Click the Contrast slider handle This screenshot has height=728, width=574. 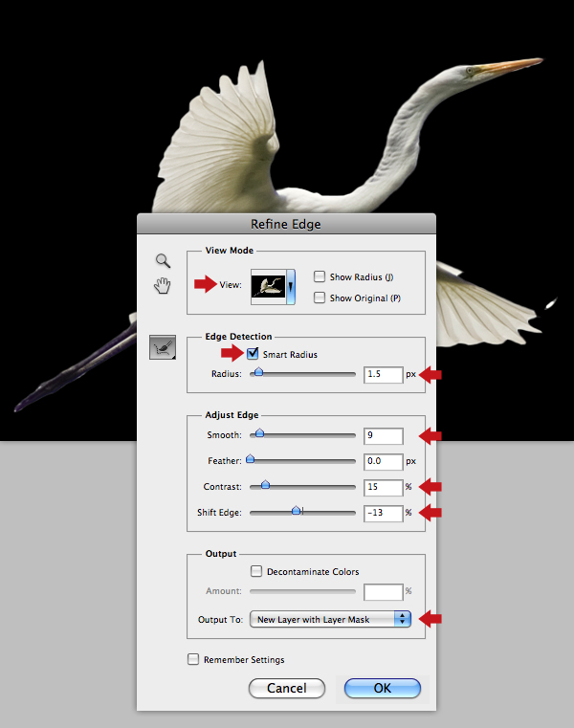click(x=265, y=485)
